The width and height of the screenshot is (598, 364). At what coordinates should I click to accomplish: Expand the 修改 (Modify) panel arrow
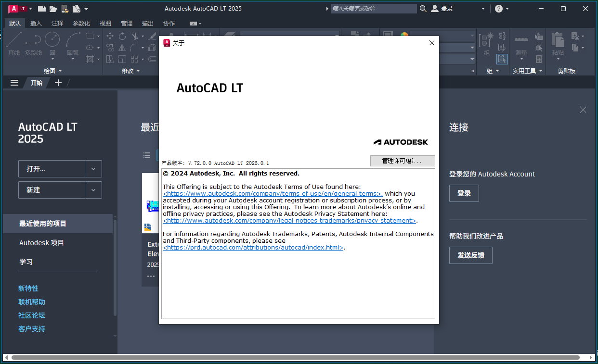click(138, 71)
